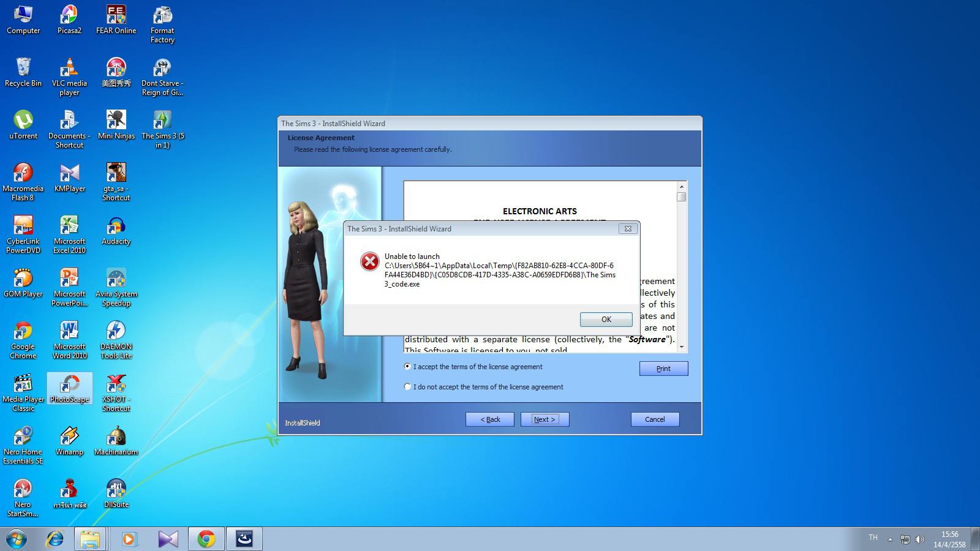Click the Back button in the wizard
This screenshot has width=980, height=551.
(489, 419)
